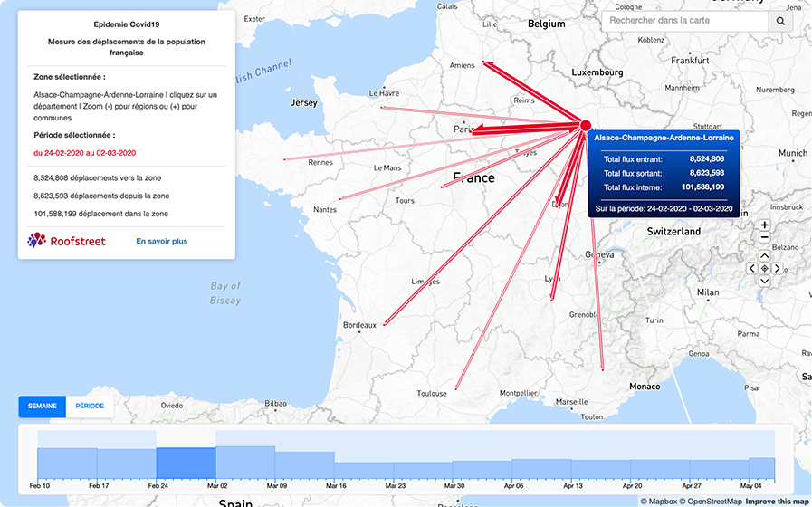The image size is (812, 507).
Task: Click 101,588,199 déplacement dans la zone
Action: point(101,214)
